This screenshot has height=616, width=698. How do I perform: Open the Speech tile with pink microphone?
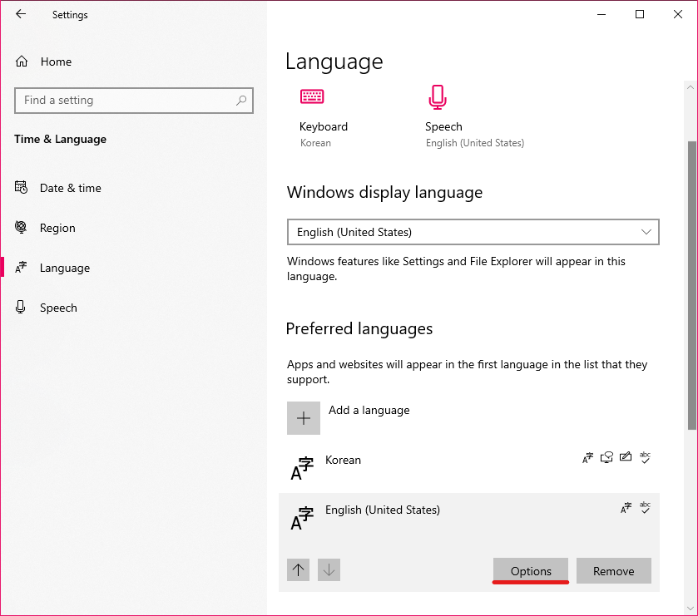point(474,117)
